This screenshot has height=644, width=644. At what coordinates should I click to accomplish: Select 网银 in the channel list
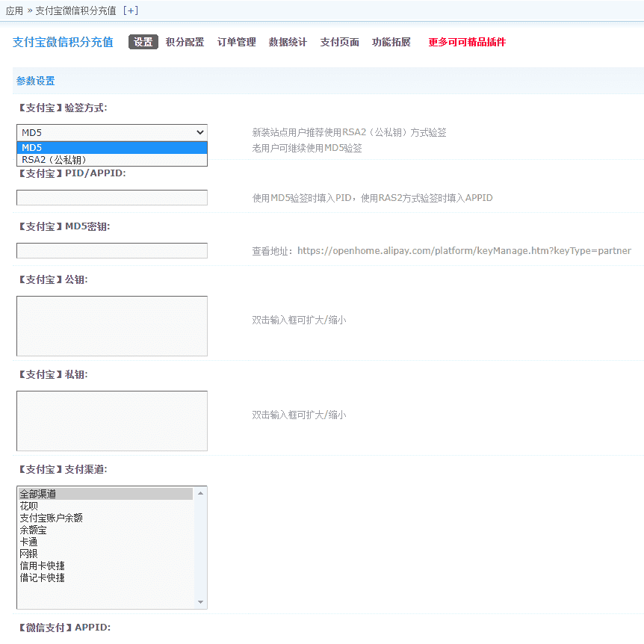(x=105, y=554)
